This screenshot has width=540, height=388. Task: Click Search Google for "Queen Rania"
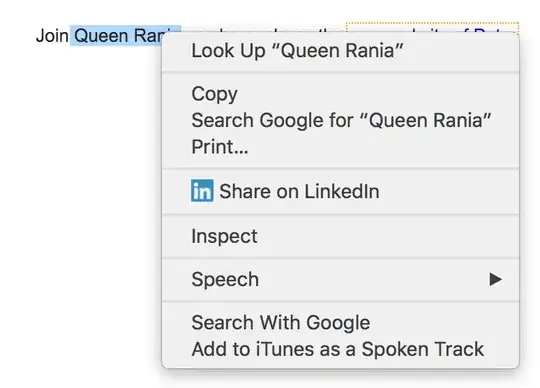pos(340,120)
